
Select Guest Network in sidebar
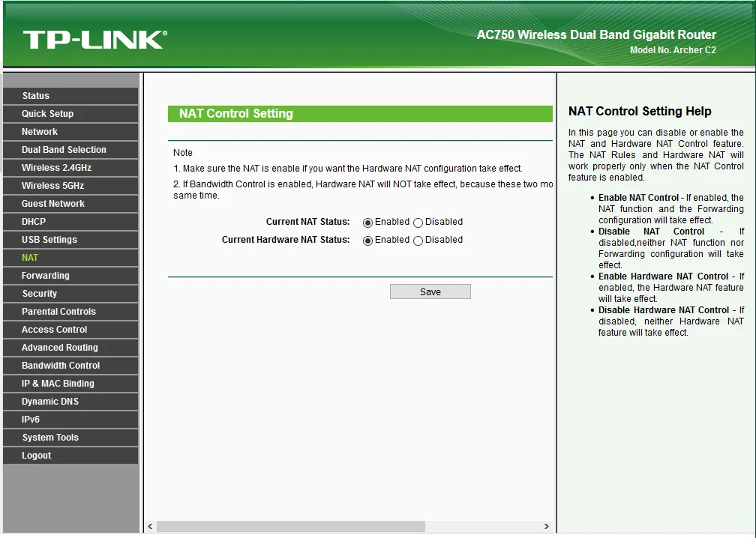pyautogui.click(x=70, y=203)
